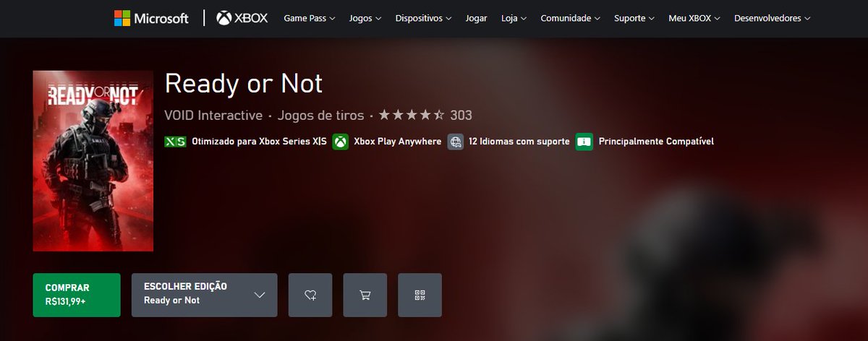Expand the Meu XBOX menu

(x=694, y=18)
